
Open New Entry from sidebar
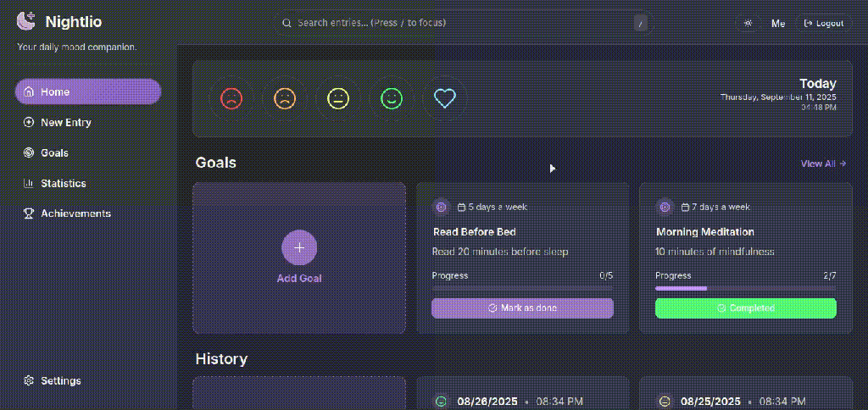pos(65,122)
